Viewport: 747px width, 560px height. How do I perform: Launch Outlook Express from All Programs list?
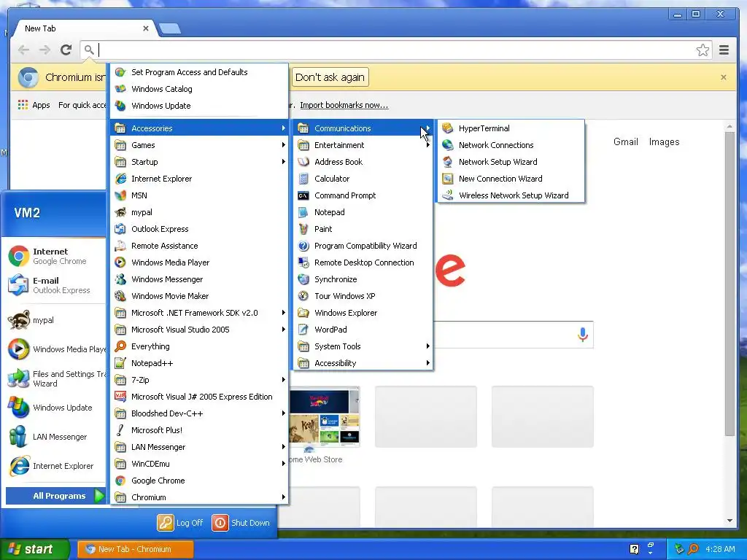click(x=199, y=229)
